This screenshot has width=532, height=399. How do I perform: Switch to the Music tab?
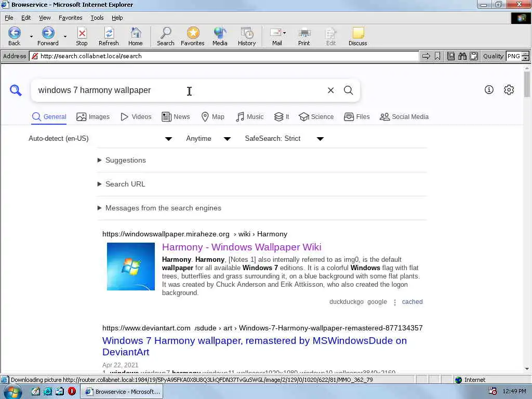249,117
